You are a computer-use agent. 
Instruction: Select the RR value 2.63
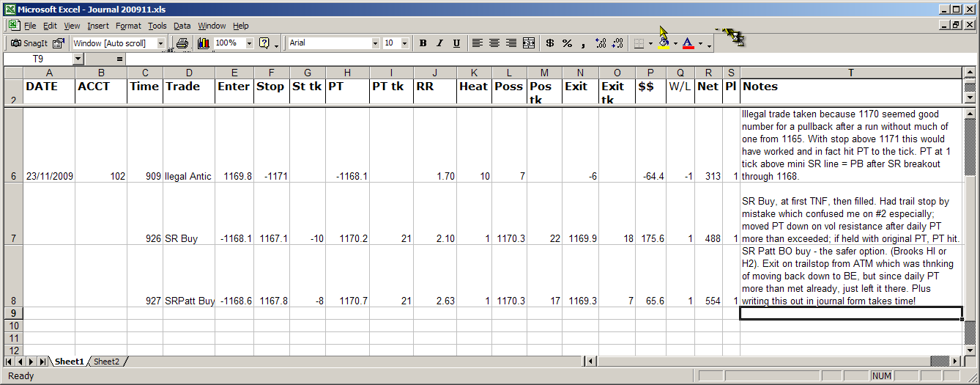pos(435,276)
